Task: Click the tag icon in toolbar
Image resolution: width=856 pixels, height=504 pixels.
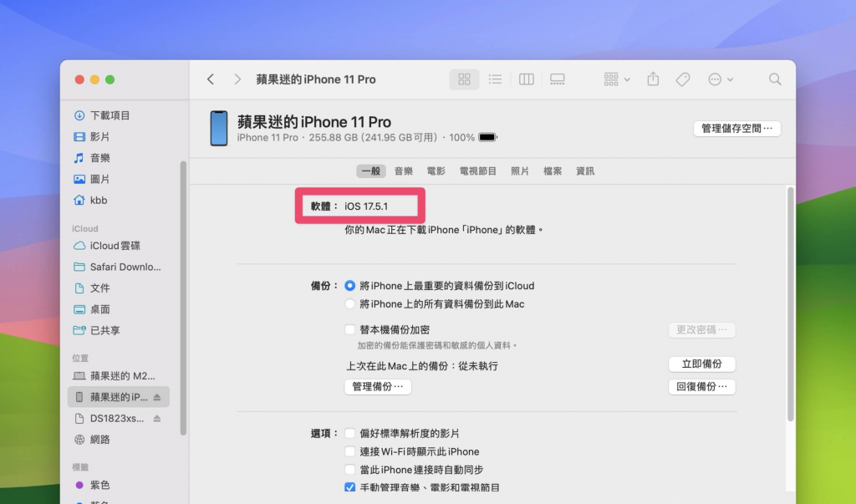Action: click(x=682, y=79)
